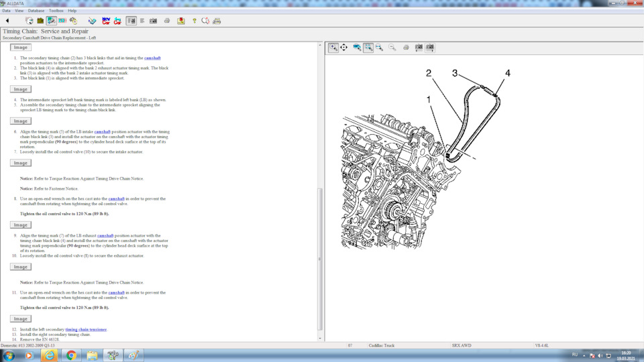644x362 pixels.
Task: Select the zoom-in magnifier in the image viewer
Action: tap(333, 48)
